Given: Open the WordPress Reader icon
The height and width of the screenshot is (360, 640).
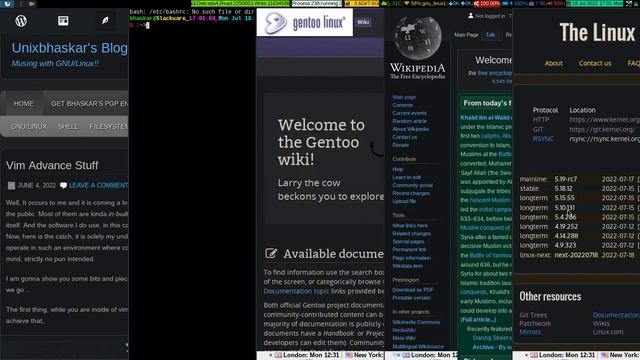Looking at the screenshot, I should 63,20.
